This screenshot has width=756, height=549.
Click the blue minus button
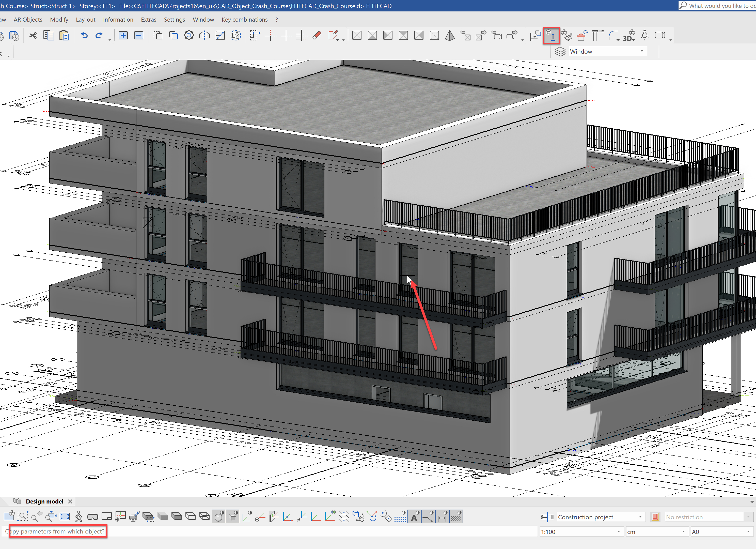(139, 35)
